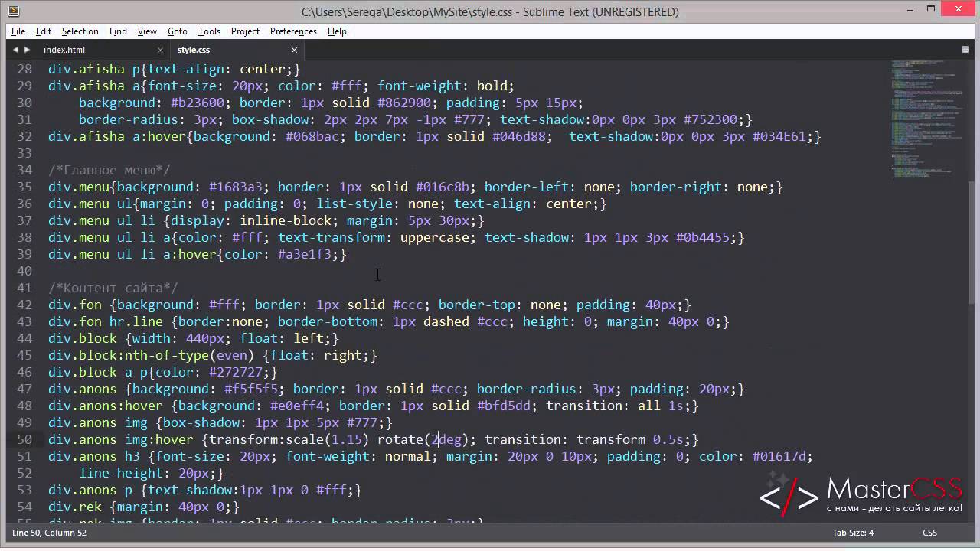Click nth-of-type(even) selector text
980x551 pixels.
[x=190, y=355]
